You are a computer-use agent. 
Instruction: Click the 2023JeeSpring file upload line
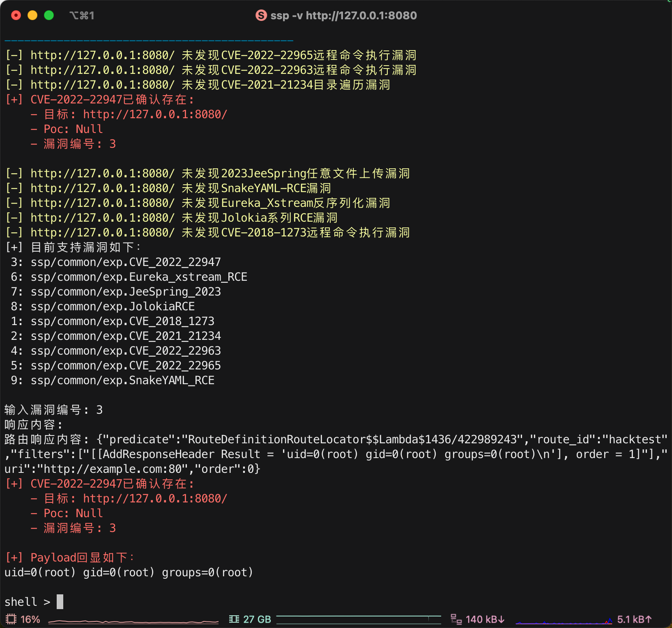pos(208,173)
